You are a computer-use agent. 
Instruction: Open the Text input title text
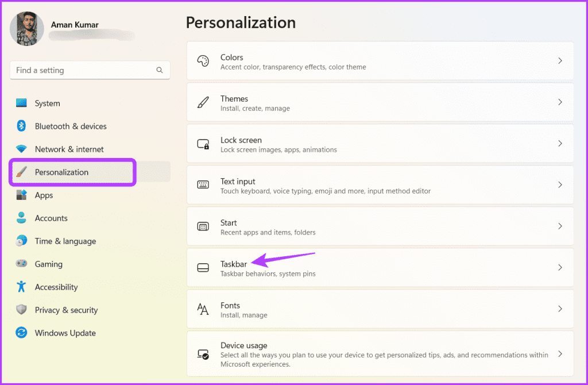pos(237,181)
